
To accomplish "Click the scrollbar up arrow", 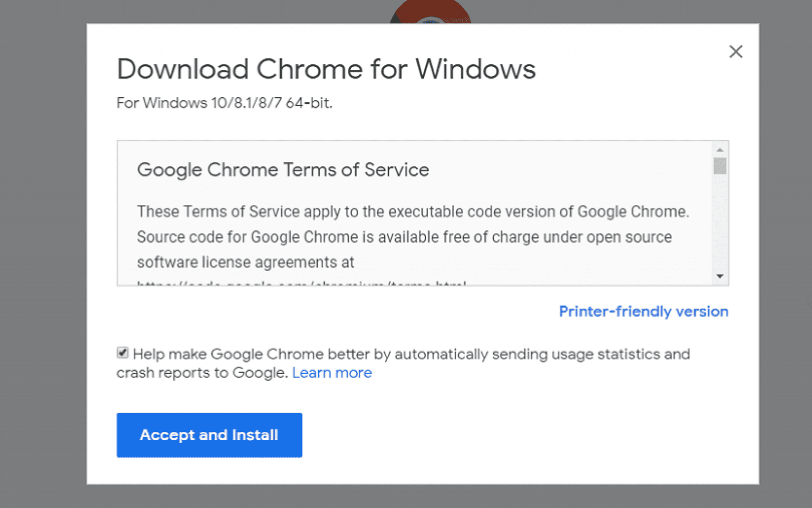I will (719, 149).
